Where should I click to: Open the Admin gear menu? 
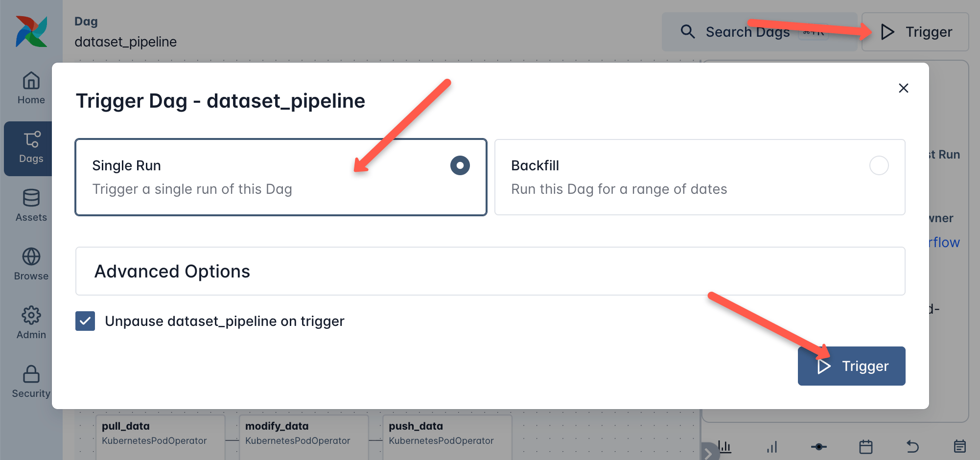point(31,323)
